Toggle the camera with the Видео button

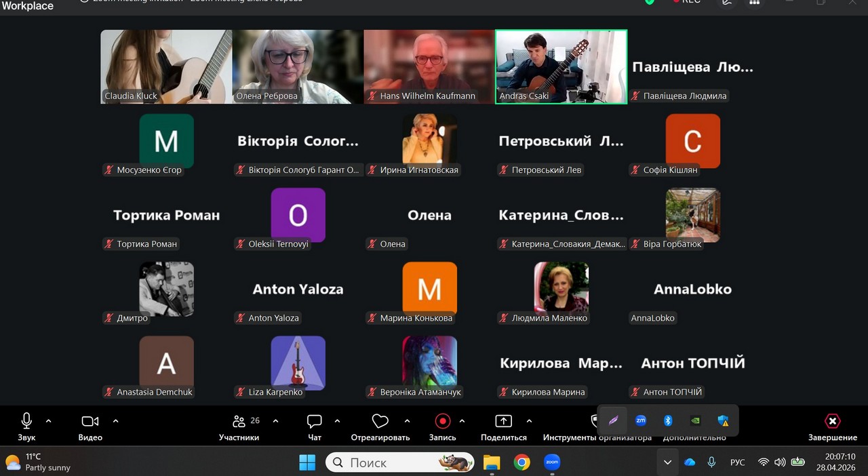(x=90, y=422)
